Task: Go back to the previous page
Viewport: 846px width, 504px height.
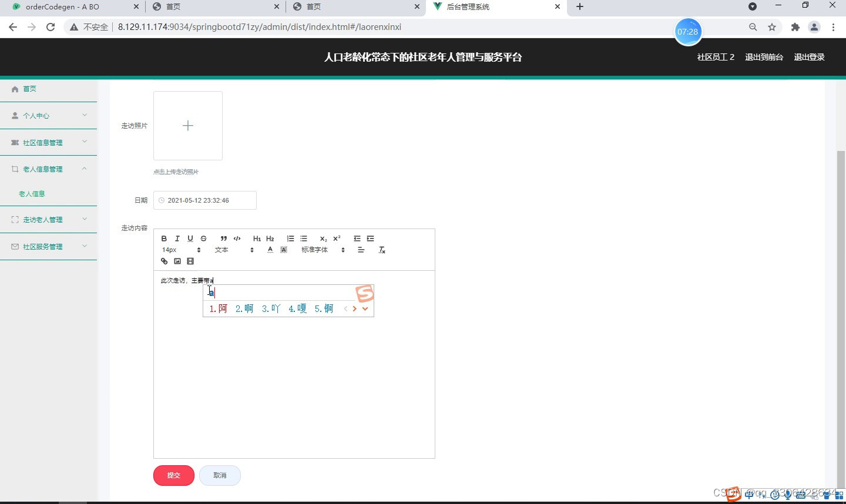Action: [13, 27]
